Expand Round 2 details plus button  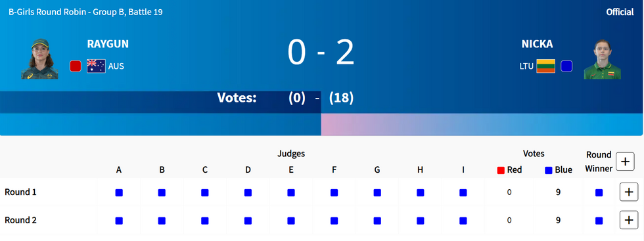pos(628,221)
